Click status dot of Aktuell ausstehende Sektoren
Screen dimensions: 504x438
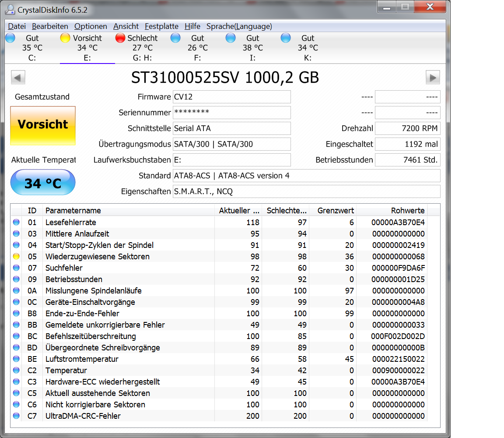[16, 393]
